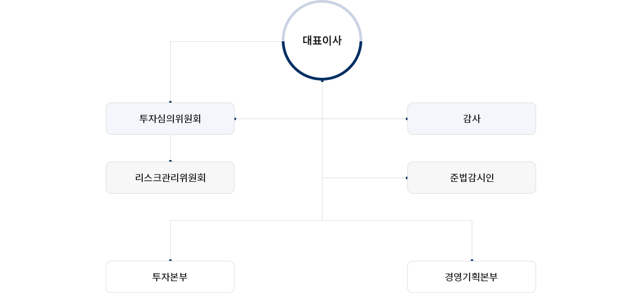The width and height of the screenshot is (644, 293).
Task: Open the 감사 box
Action: [x=472, y=119]
